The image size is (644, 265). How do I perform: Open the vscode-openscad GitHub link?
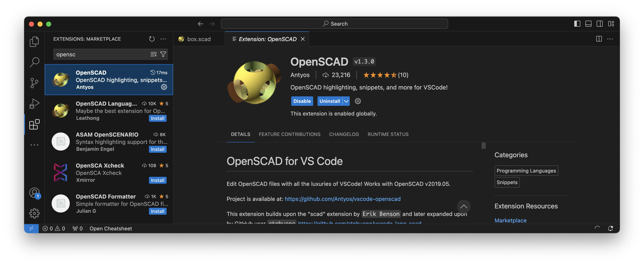(x=342, y=199)
